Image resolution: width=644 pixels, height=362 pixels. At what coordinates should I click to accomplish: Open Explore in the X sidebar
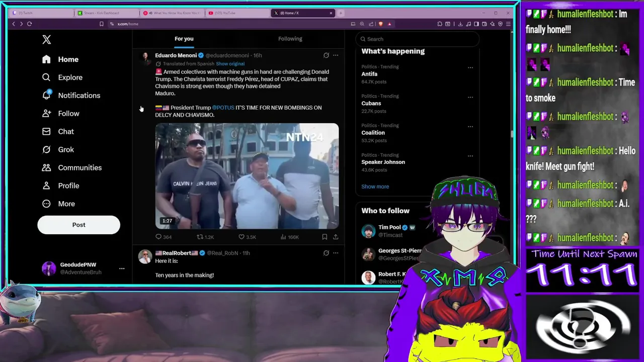pos(62,77)
